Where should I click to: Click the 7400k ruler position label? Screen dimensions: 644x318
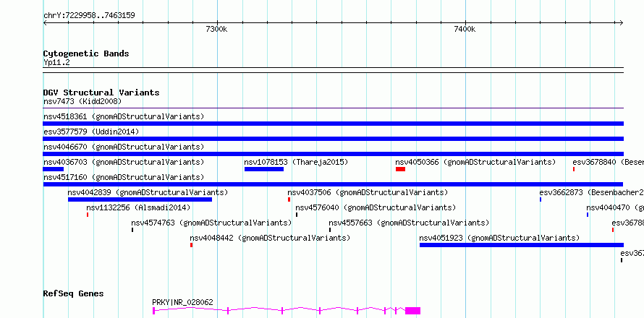tap(465, 30)
